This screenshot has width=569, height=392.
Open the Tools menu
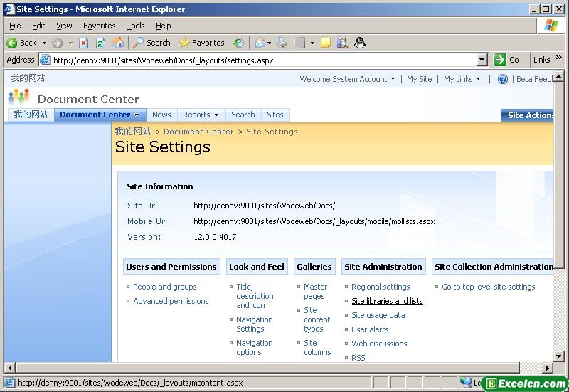click(x=136, y=26)
